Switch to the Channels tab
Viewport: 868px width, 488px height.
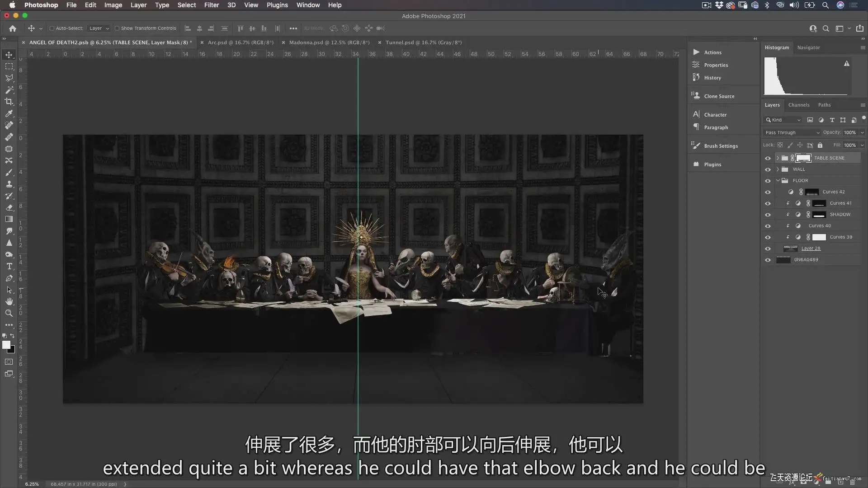(799, 105)
